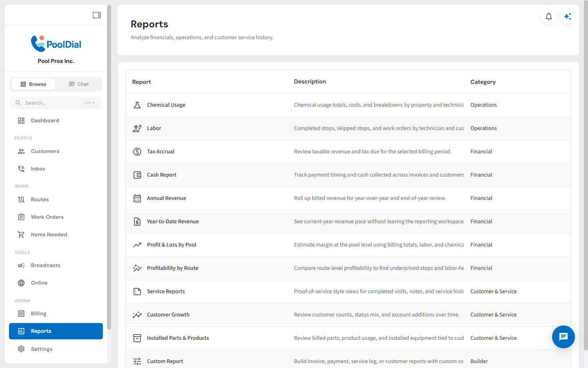Click the Report column header
Viewport: 588px width, 368px height.
pos(142,82)
